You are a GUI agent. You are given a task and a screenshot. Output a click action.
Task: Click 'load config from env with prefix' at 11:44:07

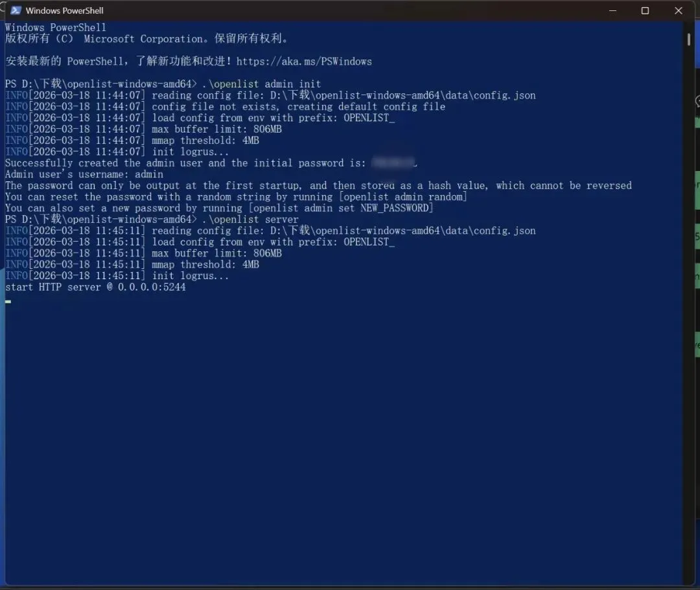click(274, 118)
